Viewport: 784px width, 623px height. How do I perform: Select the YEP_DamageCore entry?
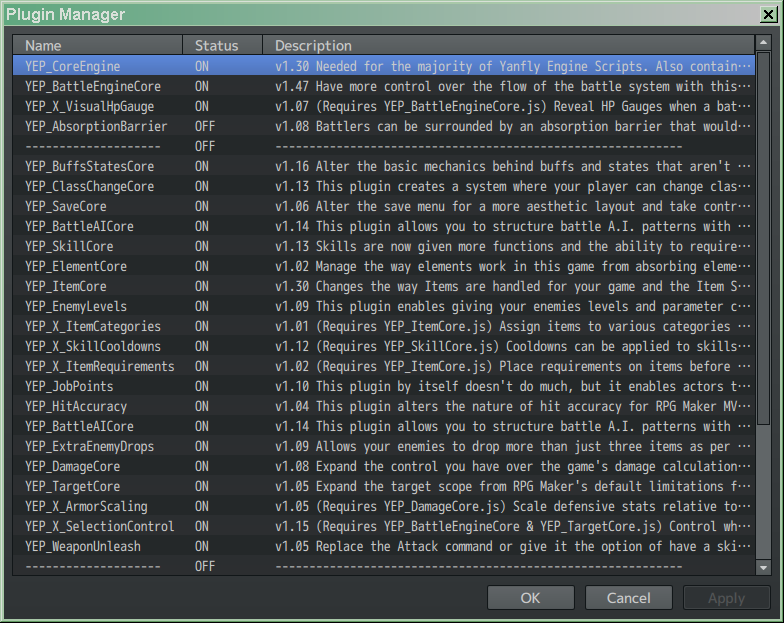point(384,466)
